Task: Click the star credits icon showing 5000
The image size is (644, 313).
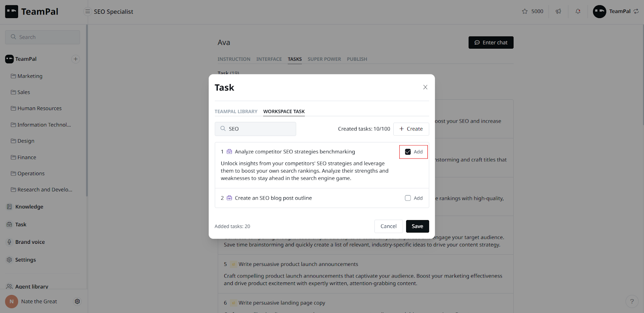Action: (524, 11)
